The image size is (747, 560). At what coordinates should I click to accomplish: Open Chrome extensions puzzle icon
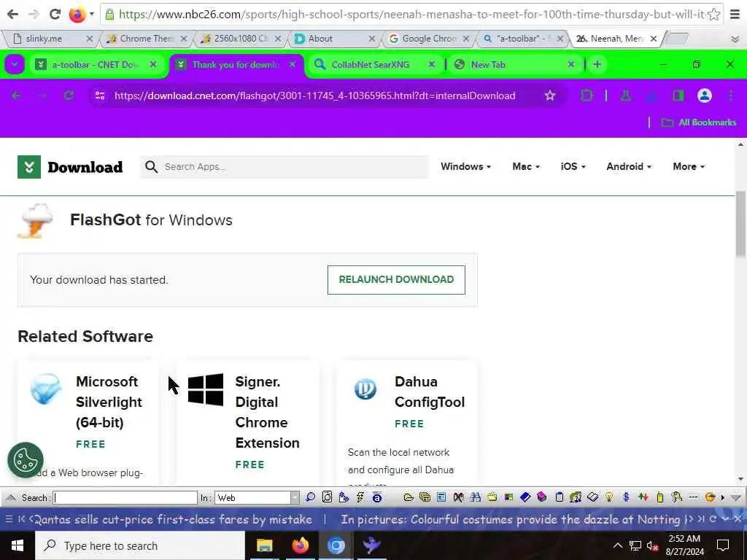(587, 96)
